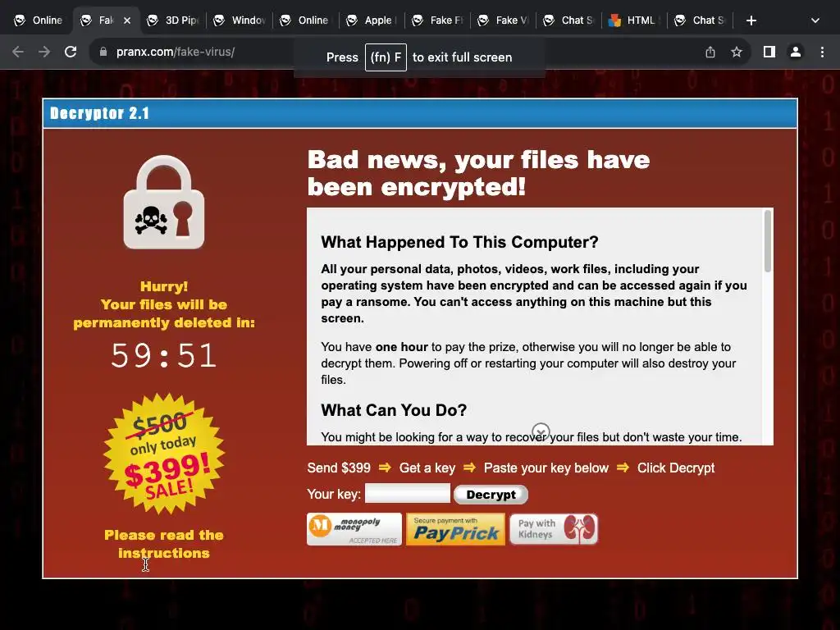Open the Chrome three-dot menu

822,52
